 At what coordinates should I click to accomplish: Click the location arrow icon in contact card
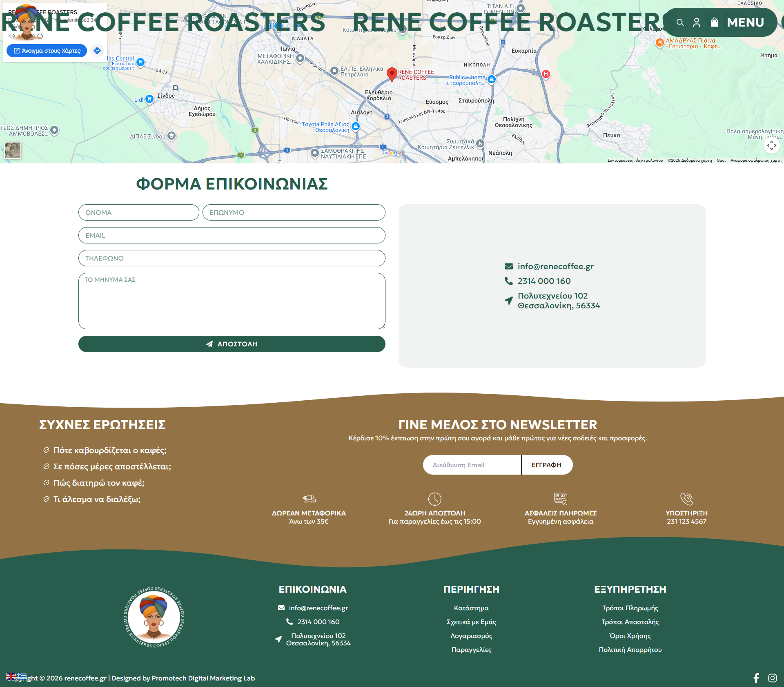(509, 301)
